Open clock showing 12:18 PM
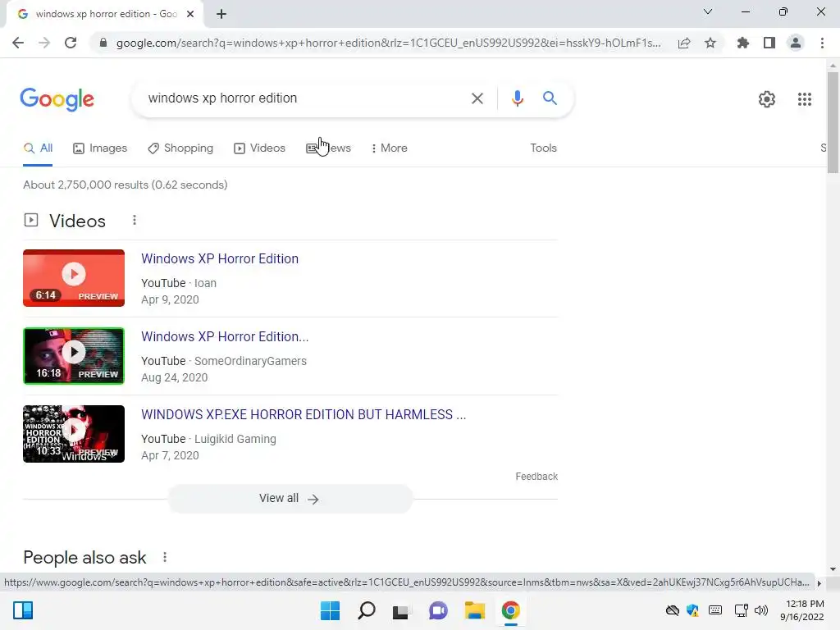The image size is (840, 630). pos(802,610)
